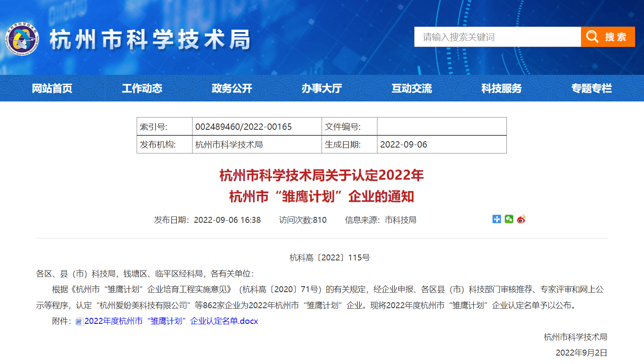Click the 杭州市科学技术局 site title text
The width and height of the screenshot is (644, 364).
(x=150, y=40)
